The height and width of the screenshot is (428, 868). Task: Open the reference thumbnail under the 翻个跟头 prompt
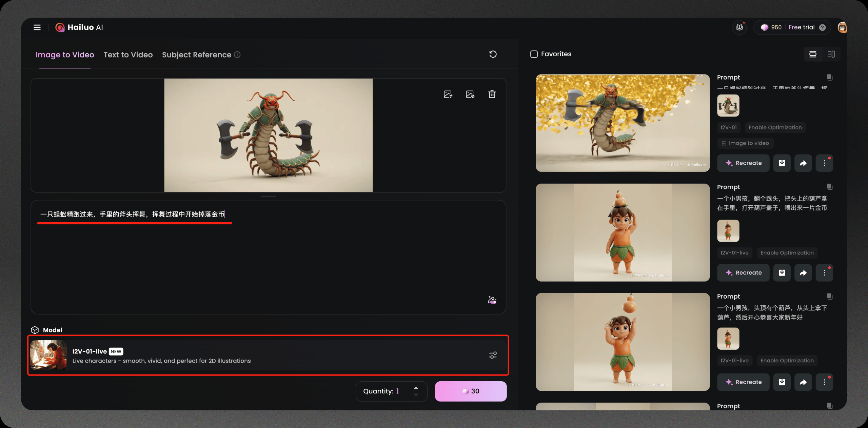(728, 231)
